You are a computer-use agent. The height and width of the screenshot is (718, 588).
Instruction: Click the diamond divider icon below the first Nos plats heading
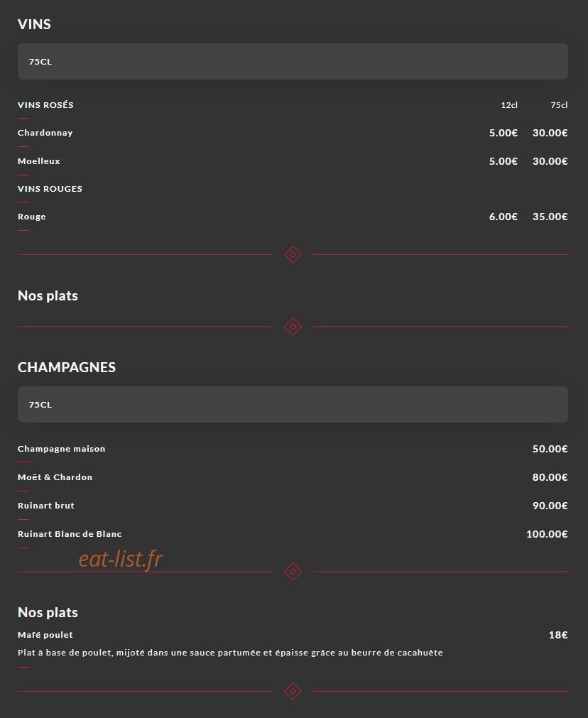pyautogui.click(x=293, y=327)
